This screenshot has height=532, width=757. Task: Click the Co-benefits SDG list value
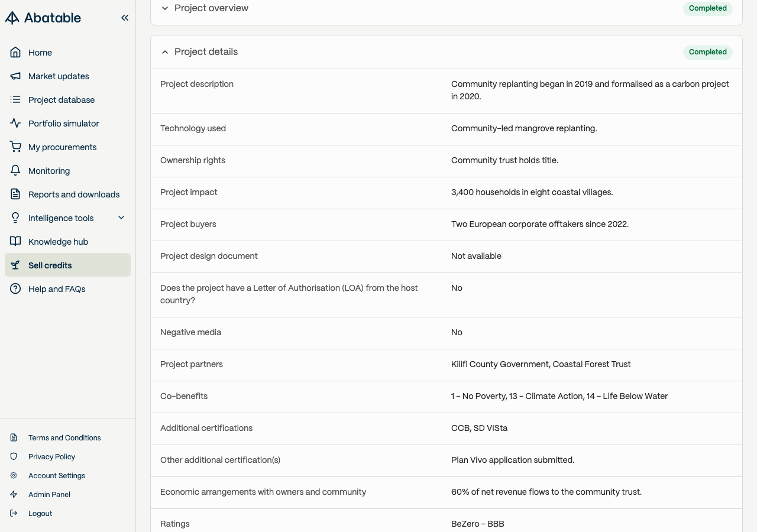[559, 396]
